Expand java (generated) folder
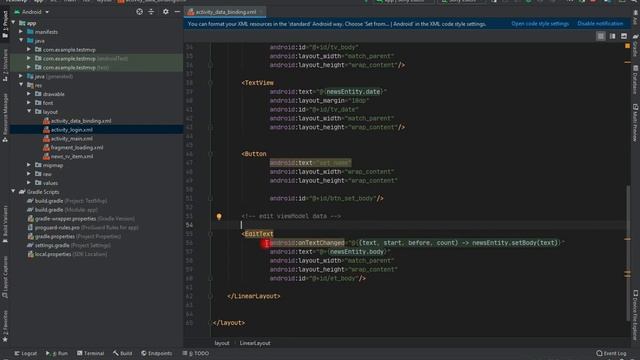The height and width of the screenshot is (360, 640). click(x=21, y=76)
